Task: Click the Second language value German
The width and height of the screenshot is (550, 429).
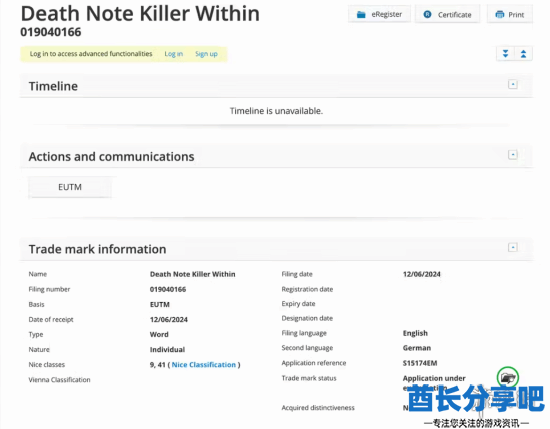Action: point(417,348)
